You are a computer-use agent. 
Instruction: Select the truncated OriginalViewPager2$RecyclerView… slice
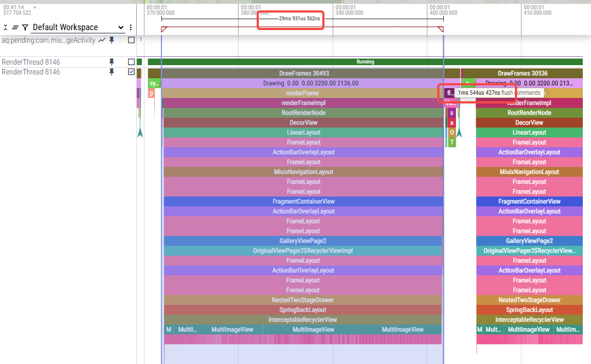tap(529, 251)
